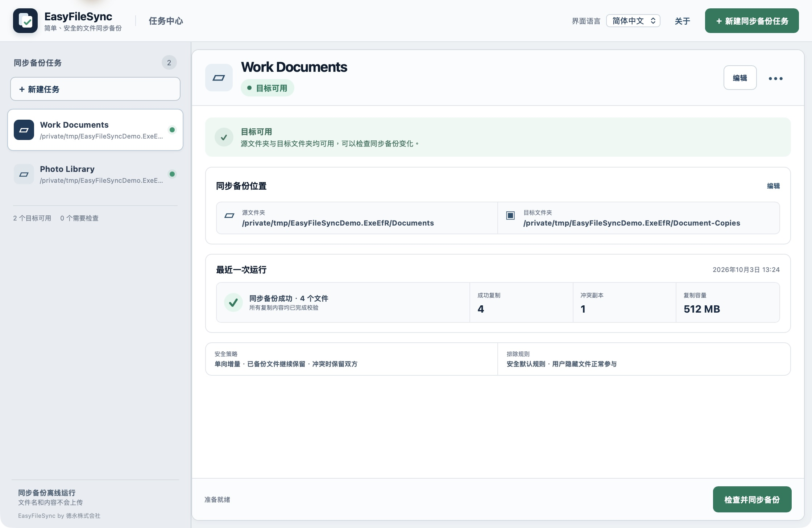Image resolution: width=812 pixels, height=528 pixels.
Task: Click the 新建任务 sidebar button
Action: [x=95, y=89]
